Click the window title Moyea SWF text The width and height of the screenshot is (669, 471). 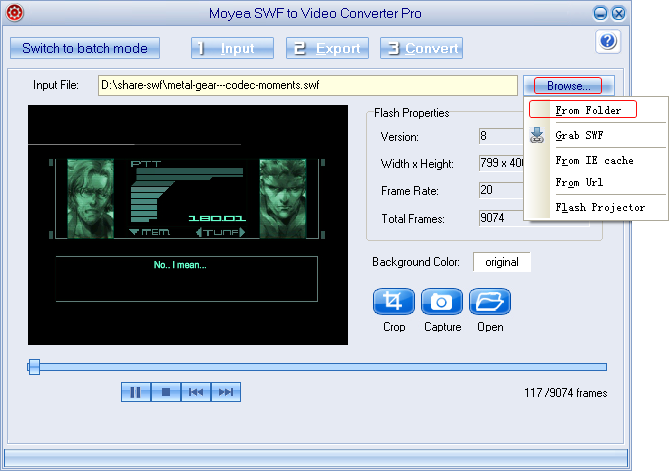[315, 13]
